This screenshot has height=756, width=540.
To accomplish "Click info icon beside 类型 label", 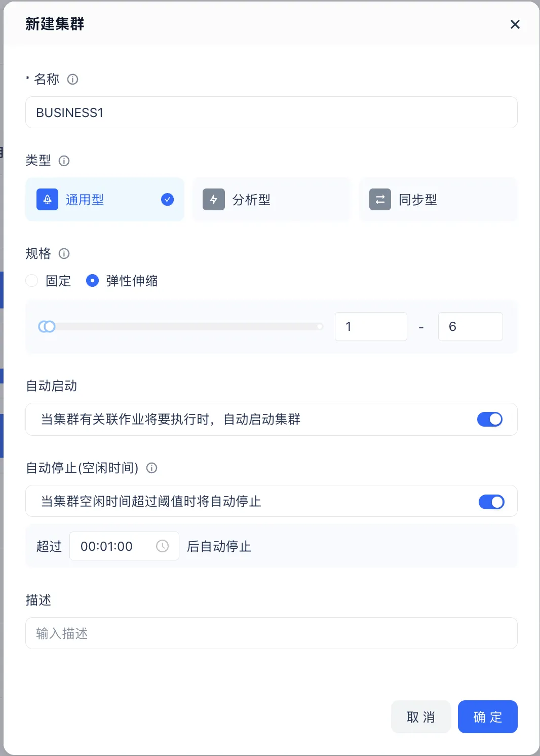I will coord(64,161).
